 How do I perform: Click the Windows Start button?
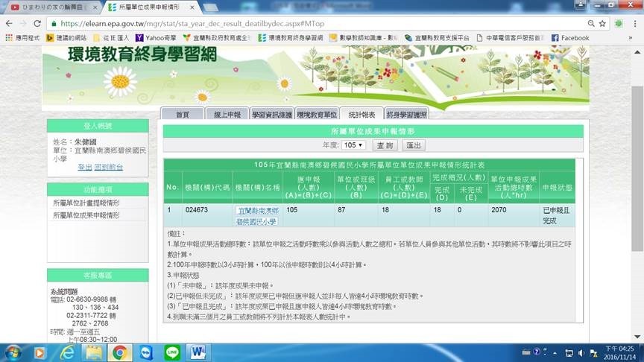point(13,351)
